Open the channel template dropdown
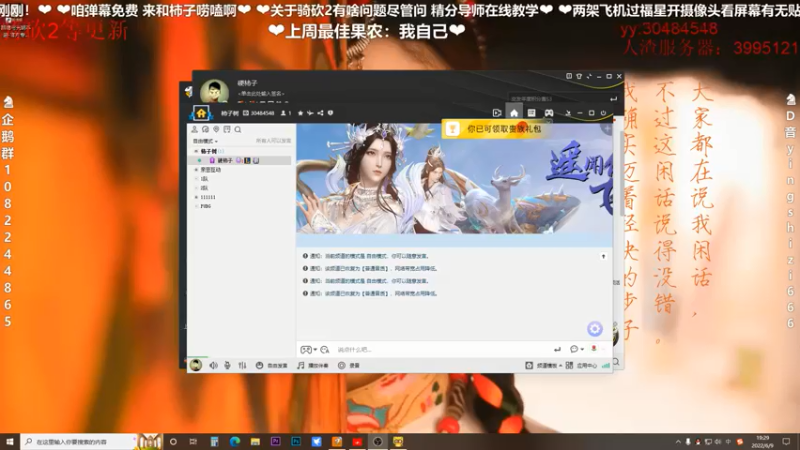 pos(543,365)
